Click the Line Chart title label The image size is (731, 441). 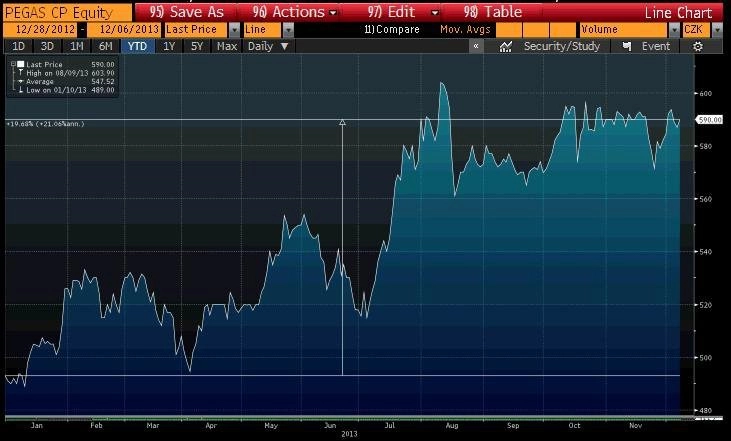click(x=678, y=13)
